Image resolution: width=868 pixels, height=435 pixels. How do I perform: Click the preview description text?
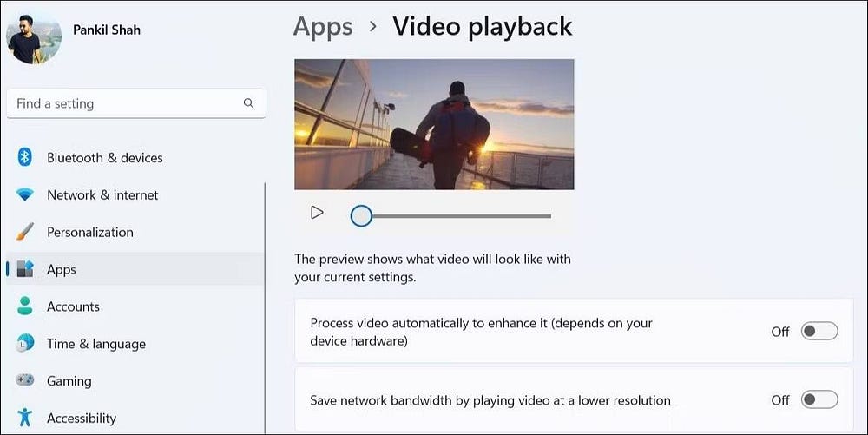click(432, 268)
